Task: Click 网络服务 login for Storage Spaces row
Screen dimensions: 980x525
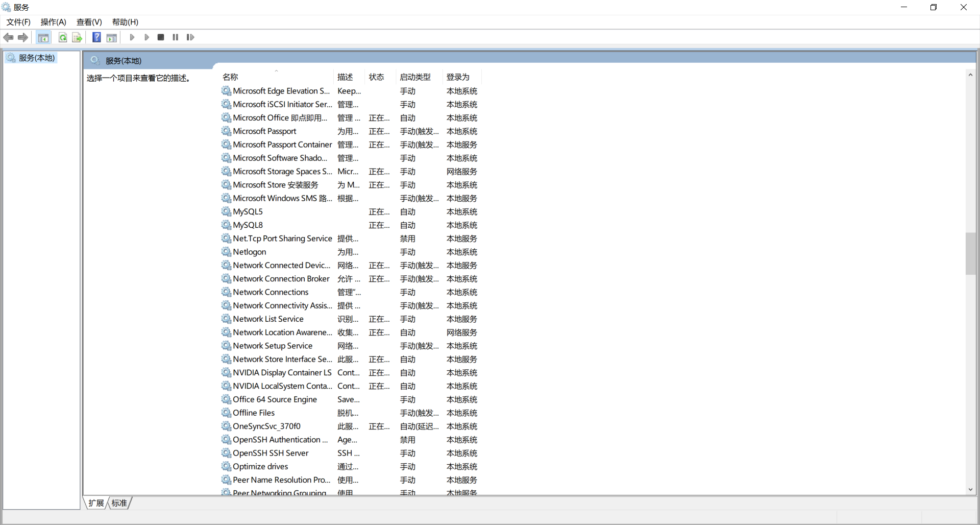Action: (462, 172)
